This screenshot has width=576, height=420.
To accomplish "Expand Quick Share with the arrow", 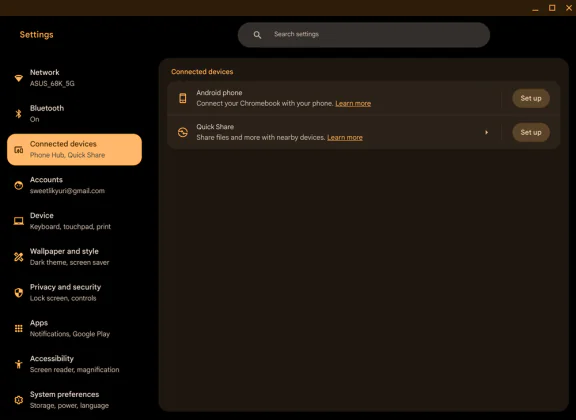I will [486, 132].
